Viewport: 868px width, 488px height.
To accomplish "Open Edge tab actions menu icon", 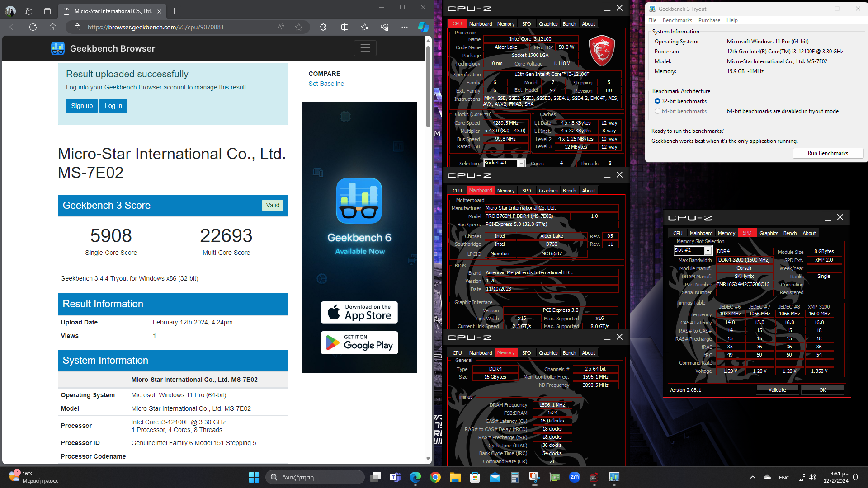I will point(47,11).
